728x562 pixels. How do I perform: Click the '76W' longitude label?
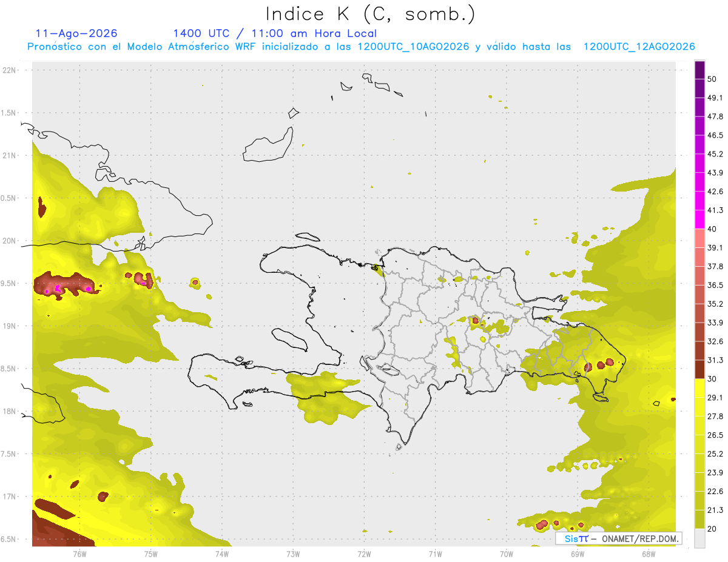point(79,554)
